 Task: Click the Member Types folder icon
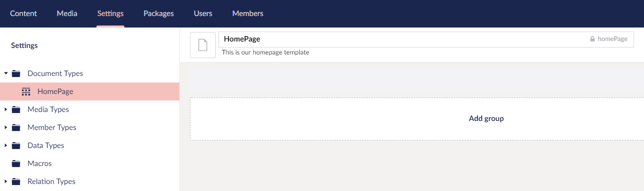[x=16, y=127]
